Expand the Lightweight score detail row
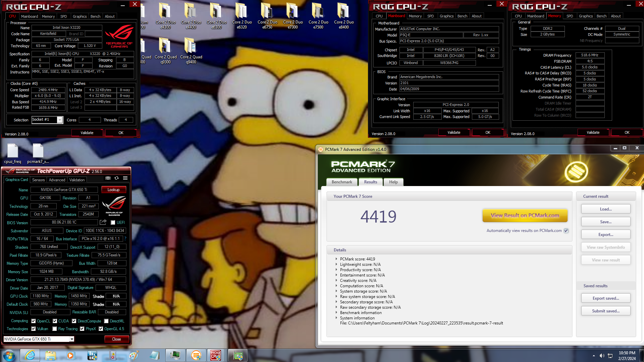 click(336, 264)
